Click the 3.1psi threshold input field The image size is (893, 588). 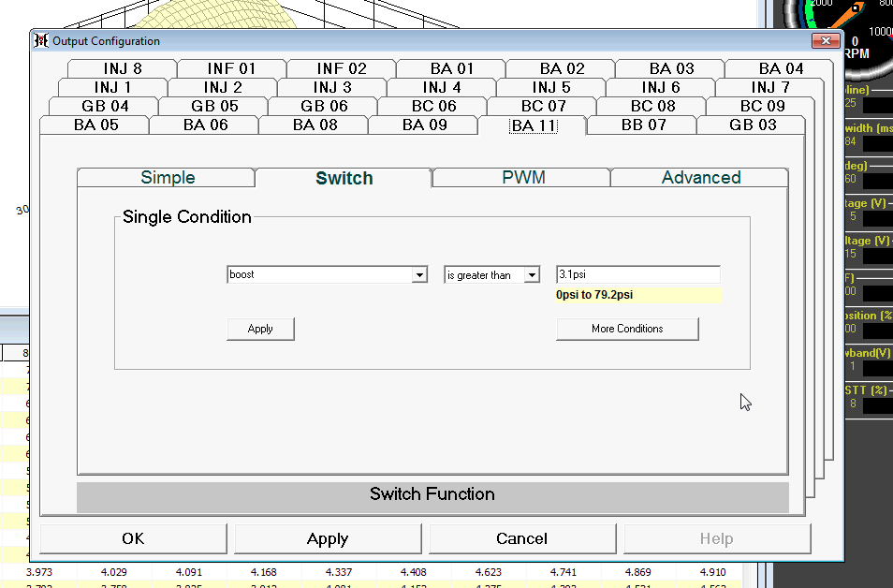coord(637,275)
